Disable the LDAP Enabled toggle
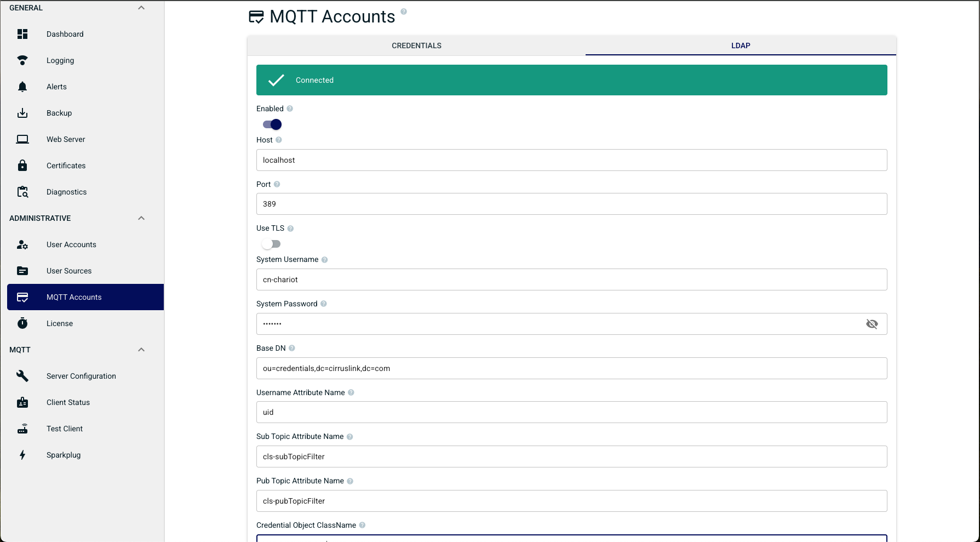Image resolution: width=980 pixels, height=542 pixels. [x=272, y=124]
